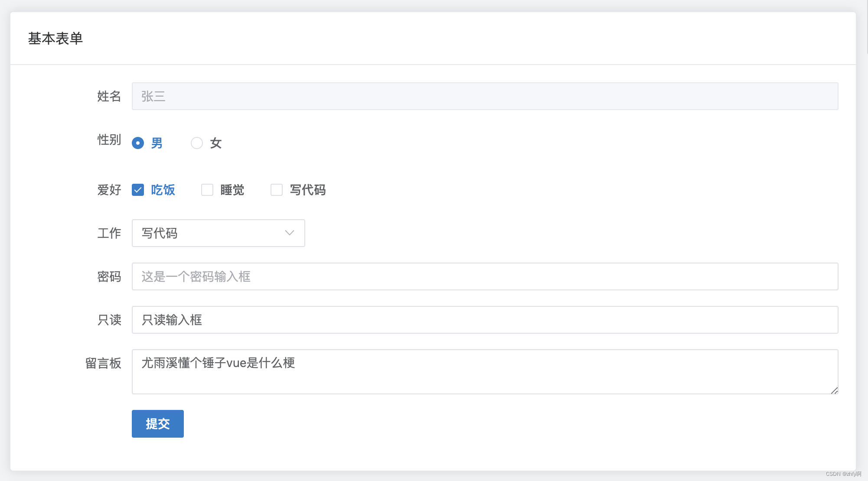Click inside the 留言板 textarea
Viewport: 868px width, 481px height.
[x=485, y=372]
